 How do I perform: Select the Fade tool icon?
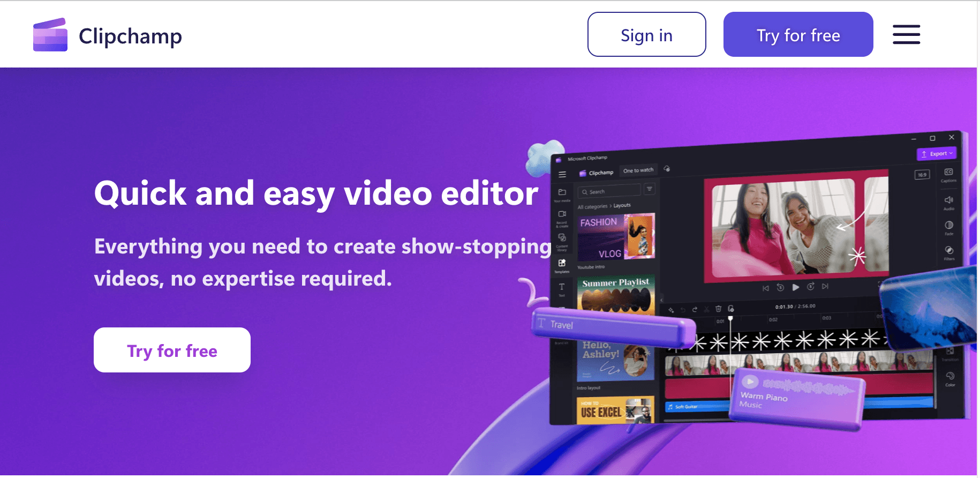(x=948, y=225)
